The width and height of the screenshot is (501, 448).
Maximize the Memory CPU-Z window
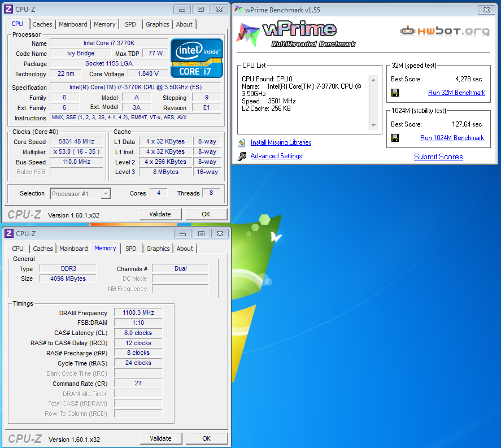pyautogui.click(x=201, y=234)
